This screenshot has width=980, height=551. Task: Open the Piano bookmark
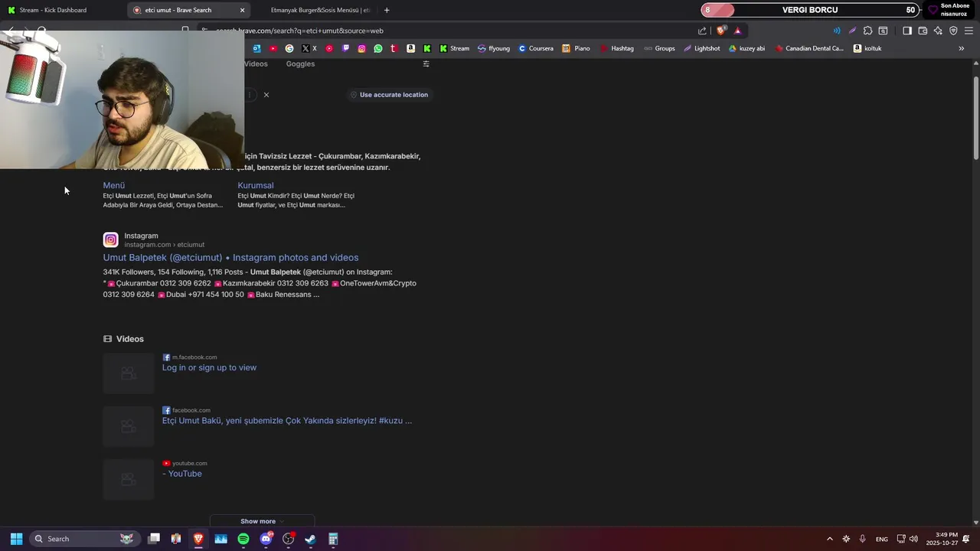coord(577,48)
